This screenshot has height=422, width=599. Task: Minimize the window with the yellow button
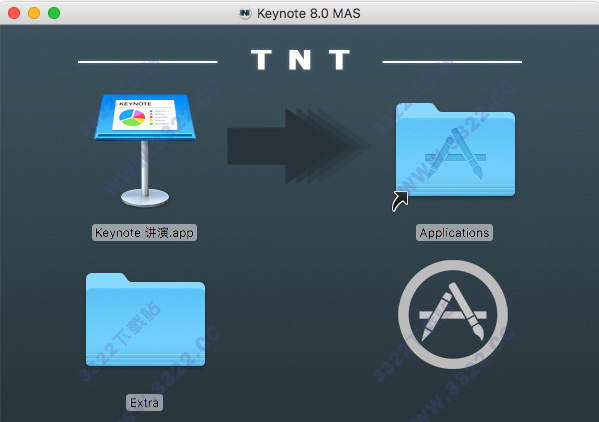click(34, 13)
